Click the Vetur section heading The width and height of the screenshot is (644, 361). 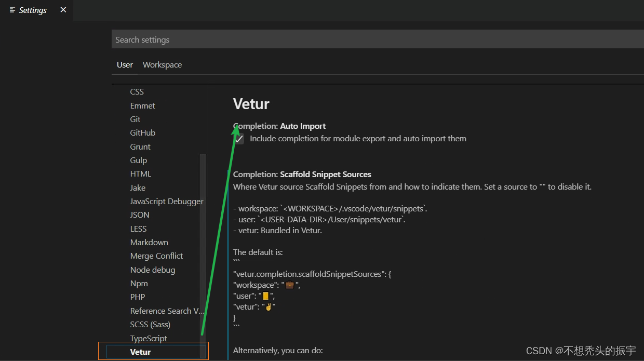[251, 104]
